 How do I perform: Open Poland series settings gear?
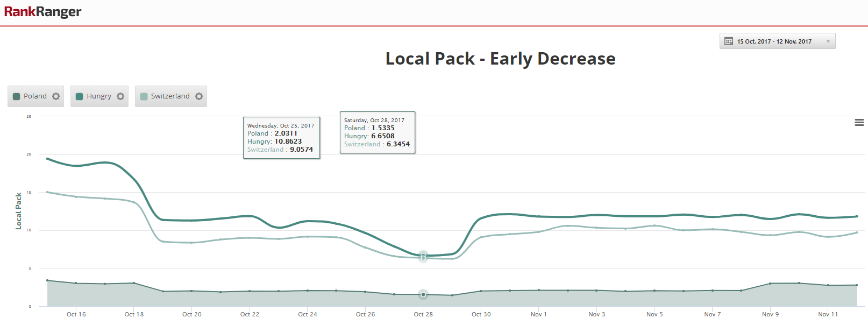pyautogui.click(x=56, y=96)
